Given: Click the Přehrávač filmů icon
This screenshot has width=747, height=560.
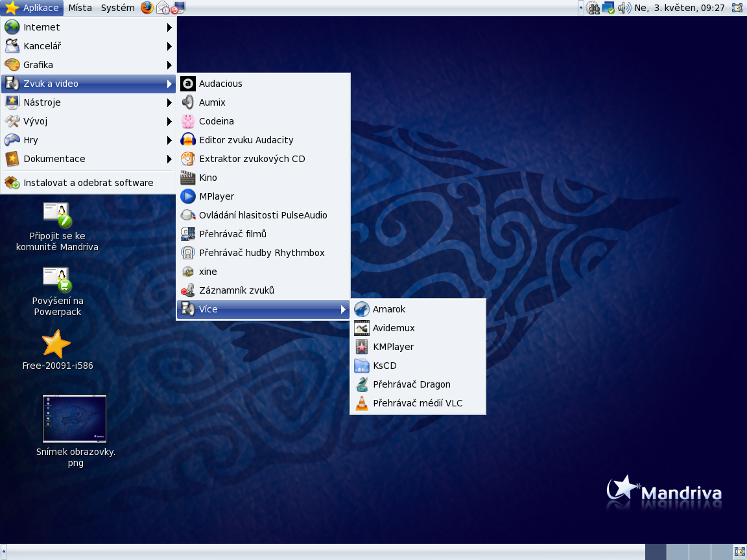Looking at the screenshot, I should click(x=187, y=234).
